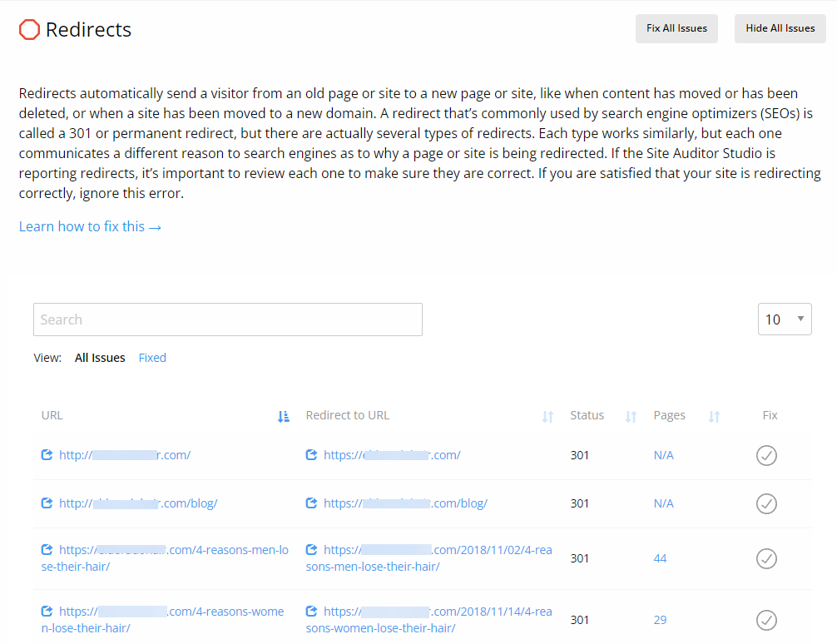
Task: Open external icon for 4-reasons-men-lose-their-hair URL
Action: coord(47,549)
